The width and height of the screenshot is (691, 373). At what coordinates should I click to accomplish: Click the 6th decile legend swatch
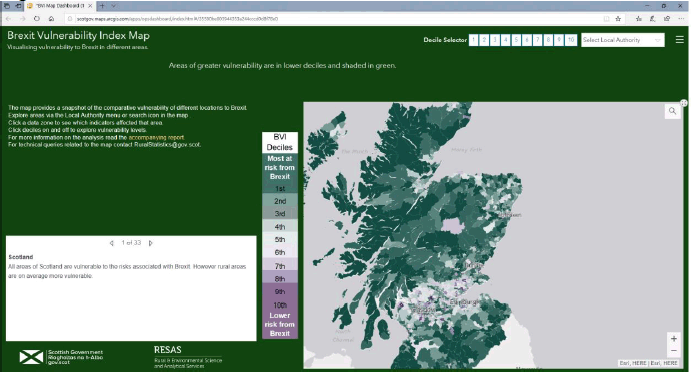[x=280, y=252]
